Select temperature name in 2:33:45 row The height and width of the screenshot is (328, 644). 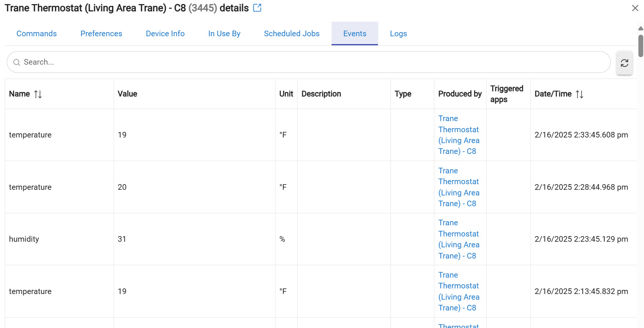click(x=30, y=135)
